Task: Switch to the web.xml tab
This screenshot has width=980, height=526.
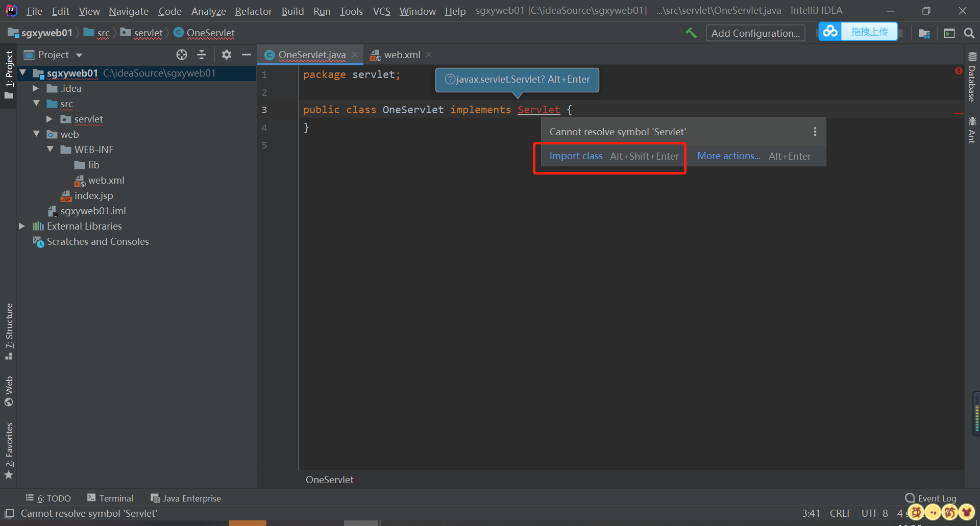Action: (x=403, y=55)
